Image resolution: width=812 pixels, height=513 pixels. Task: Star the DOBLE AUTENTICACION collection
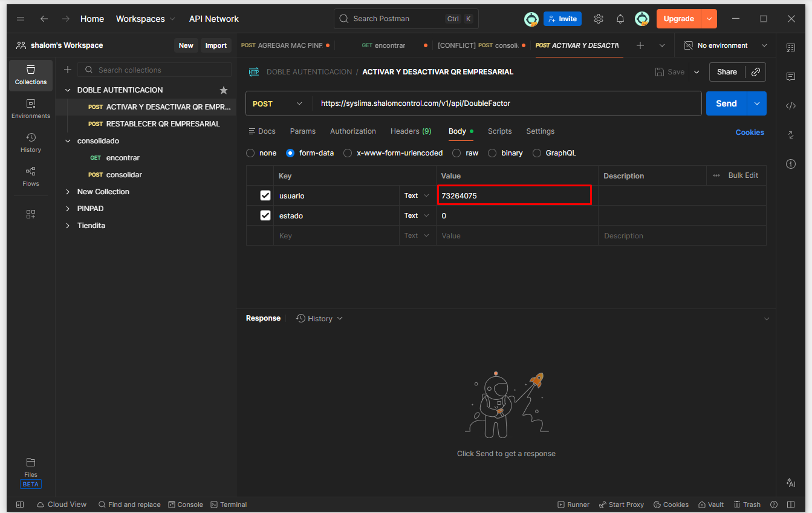(224, 90)
